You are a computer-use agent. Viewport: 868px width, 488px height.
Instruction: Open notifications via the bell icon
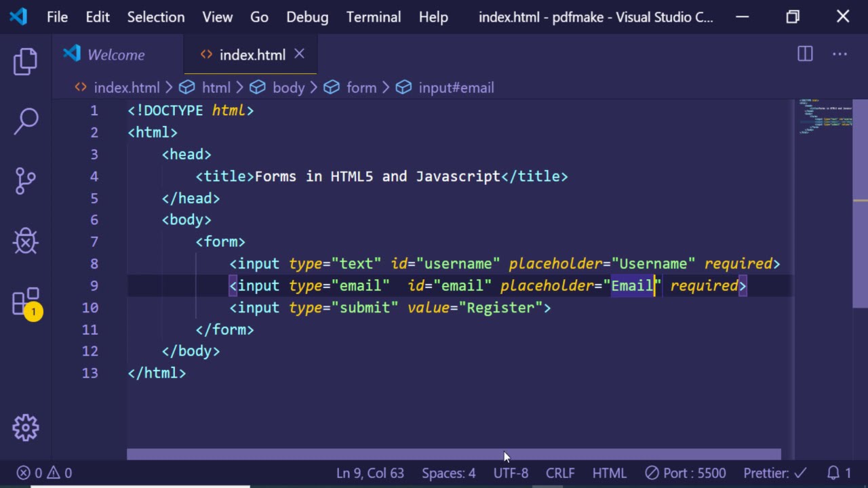(839, 473)
